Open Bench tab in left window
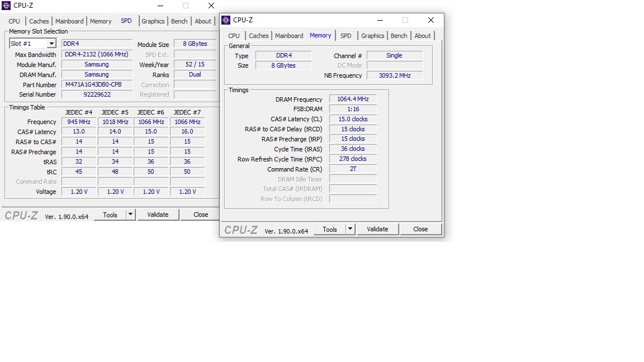The height and width of the screenshot is (362, 644). pos(179,21)
